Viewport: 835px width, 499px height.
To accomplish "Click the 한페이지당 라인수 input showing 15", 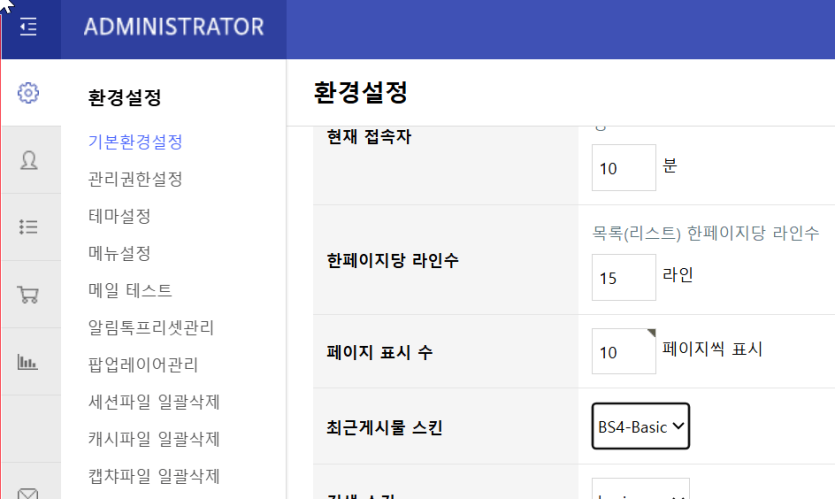I will (624, 277).
